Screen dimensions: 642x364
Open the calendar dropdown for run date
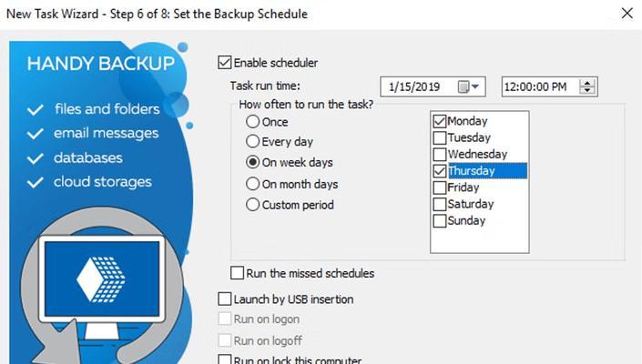click(x=468, y=86)
